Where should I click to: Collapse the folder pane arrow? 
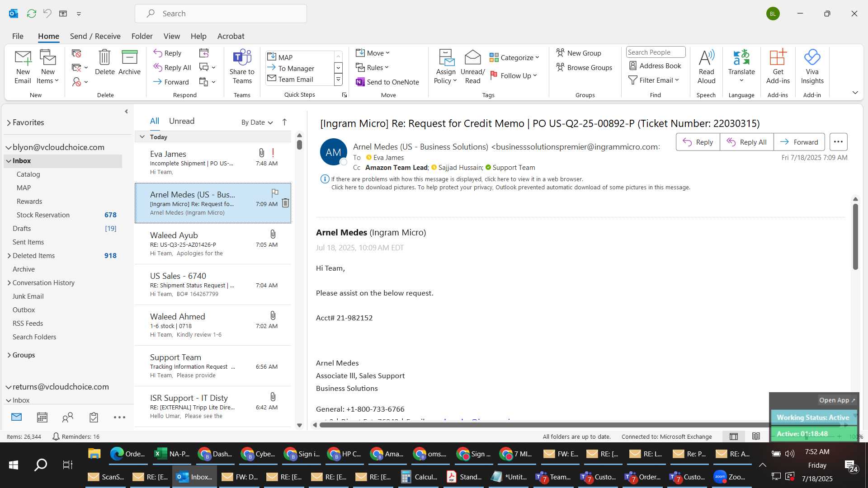[x=126, y=111]
